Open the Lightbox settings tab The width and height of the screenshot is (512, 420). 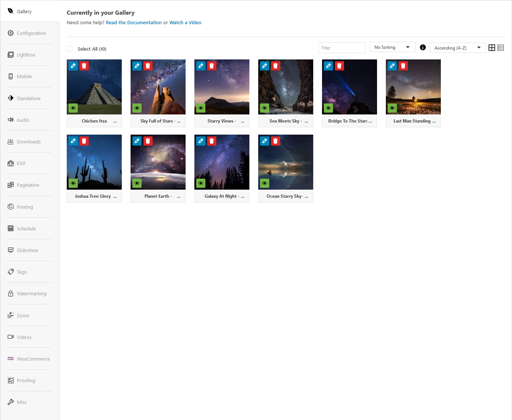pos(26,55)
